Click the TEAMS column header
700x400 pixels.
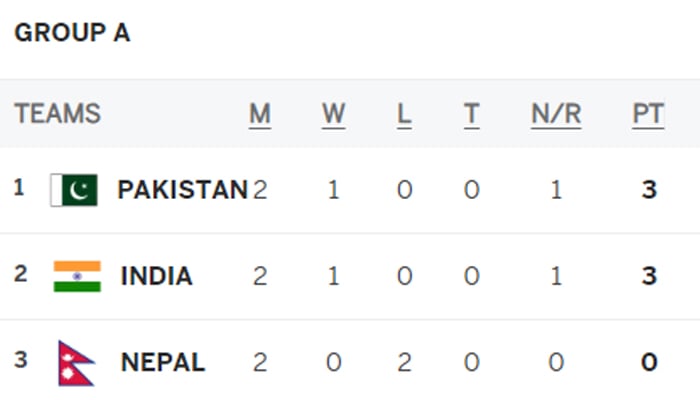(x=58, y=114)
